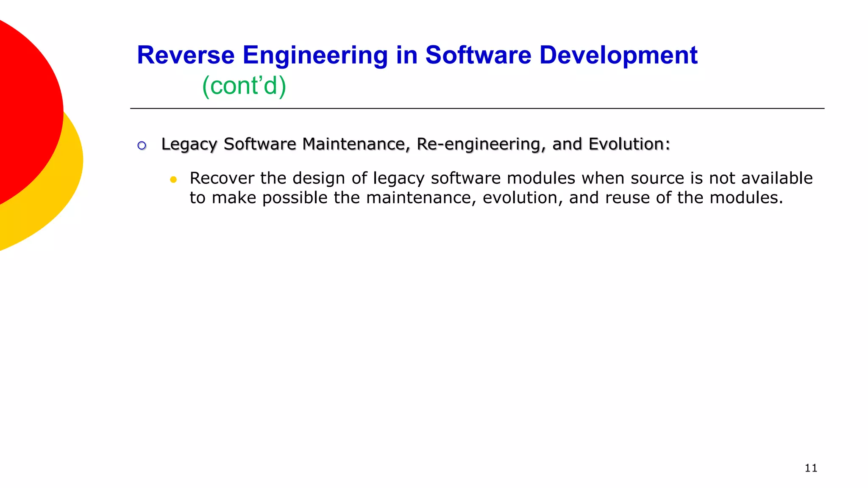Click the word 'Evolution:' in the heading
Screen dimensions: 868x488
click(x=629, y=144)
